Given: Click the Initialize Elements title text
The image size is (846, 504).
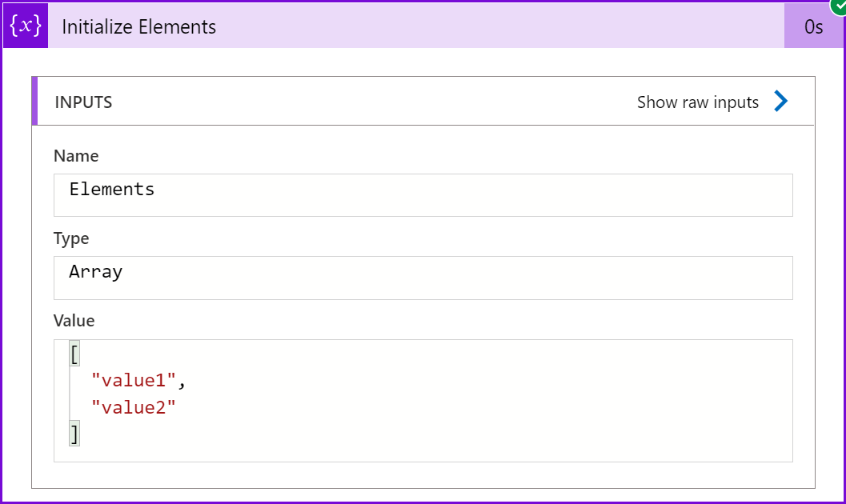Looking at the screenshot, I should 139,26.
